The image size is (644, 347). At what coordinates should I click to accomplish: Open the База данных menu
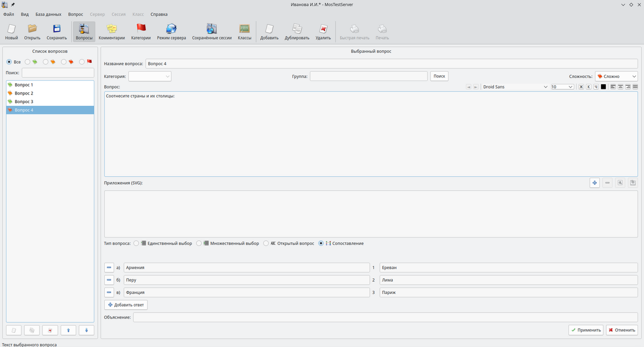48,15
